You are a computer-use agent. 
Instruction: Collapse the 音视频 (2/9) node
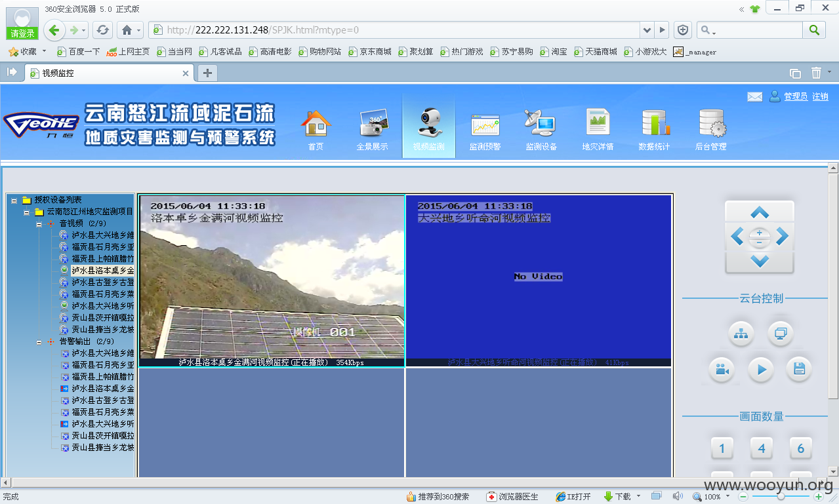click(39, 223)
